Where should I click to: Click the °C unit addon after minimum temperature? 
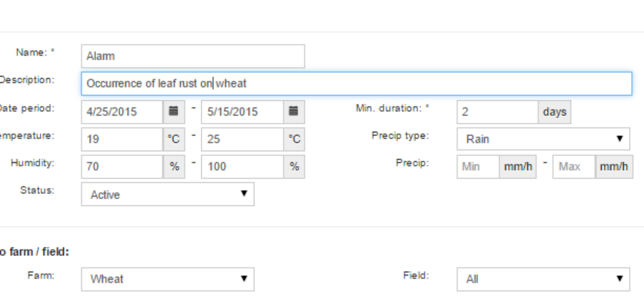click(x=173, y=139)
